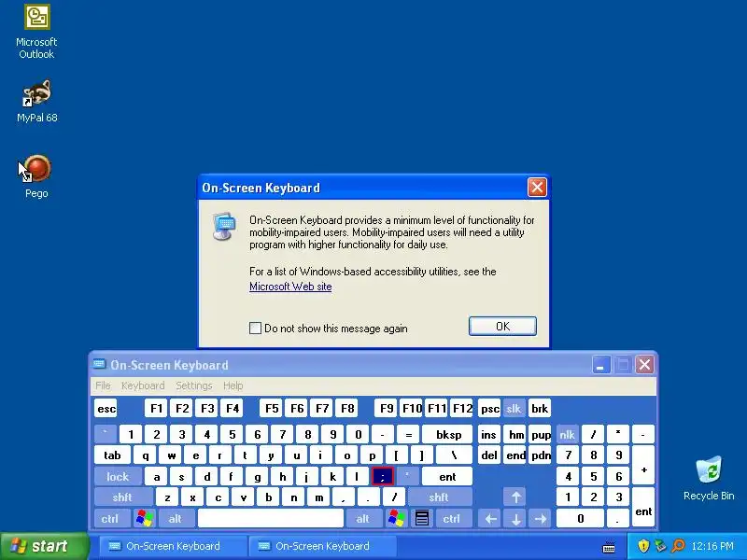747x560 pixels.
Task: Click the backslash key
Action: [x=455, y=455]
